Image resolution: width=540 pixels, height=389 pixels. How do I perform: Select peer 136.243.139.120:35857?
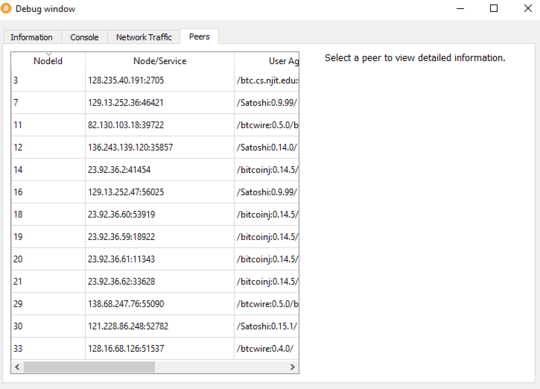pos(160,147)
